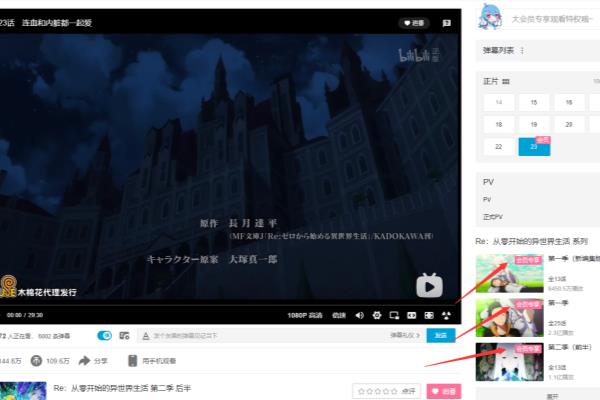Click the 大会员专享观看特权 banner text
Image resolution: width=600 pixels, height=400 pixels.
[x=553, y=19]
